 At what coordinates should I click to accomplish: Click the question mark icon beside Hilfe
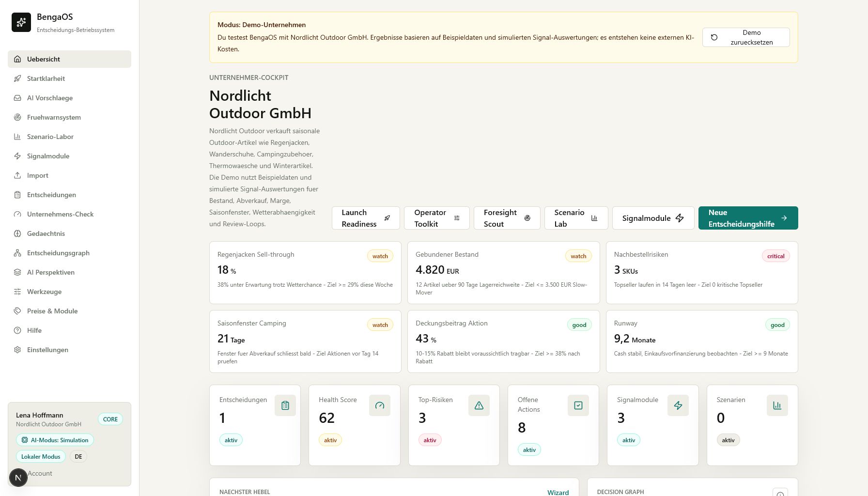pos(17,330)
